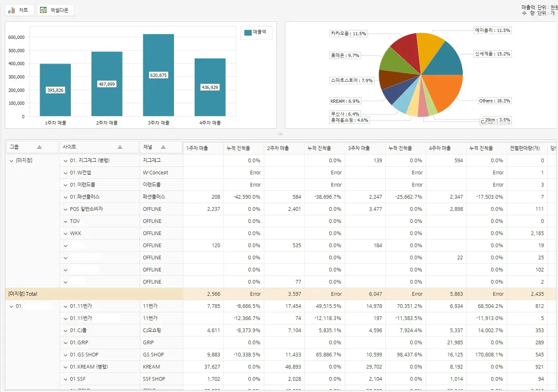
Task: Toggle the POS 일반소비자 row chevron
Action: 66,209
